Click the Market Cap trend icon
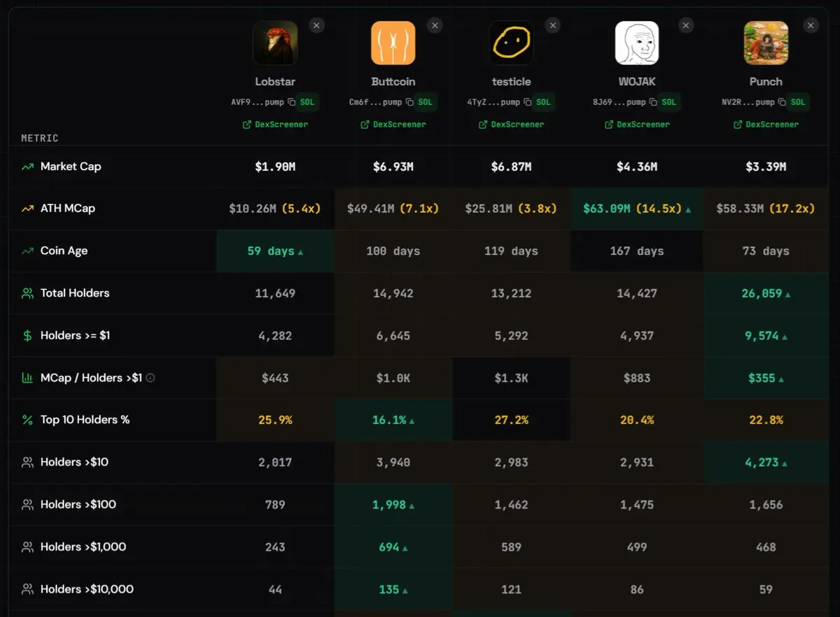 [27, 166]
